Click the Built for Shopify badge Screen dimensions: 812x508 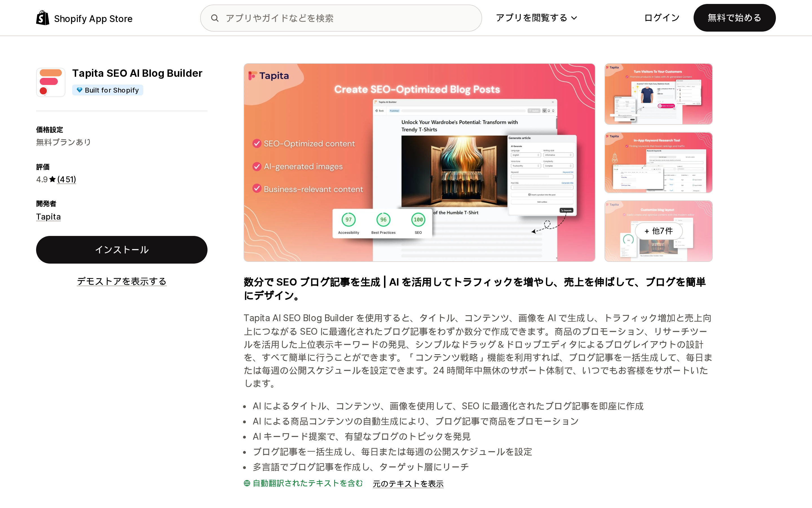tap(108, 90)
